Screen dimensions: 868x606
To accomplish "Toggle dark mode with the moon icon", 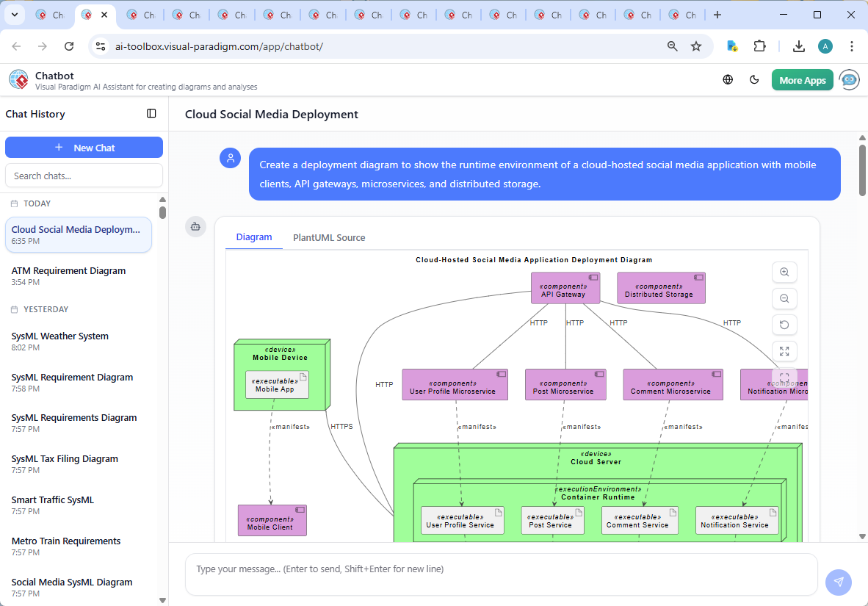I will coord(754,80).
